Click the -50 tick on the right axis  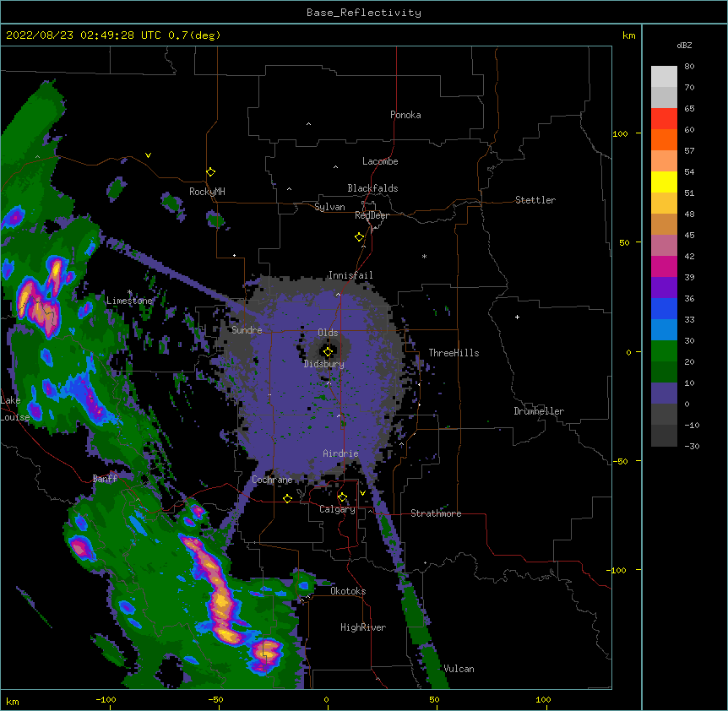[620, 461]
